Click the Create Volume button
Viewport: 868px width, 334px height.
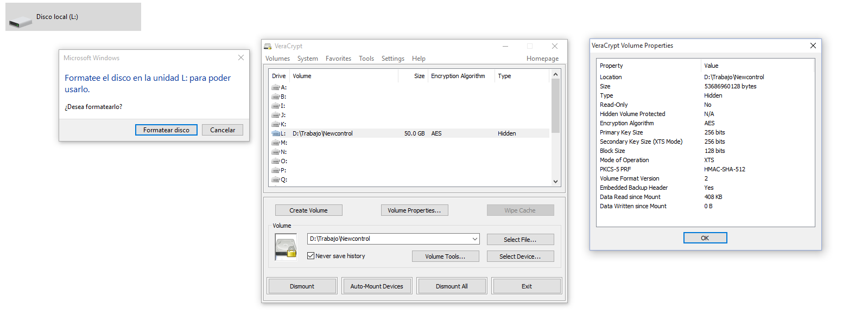(308, 210)
